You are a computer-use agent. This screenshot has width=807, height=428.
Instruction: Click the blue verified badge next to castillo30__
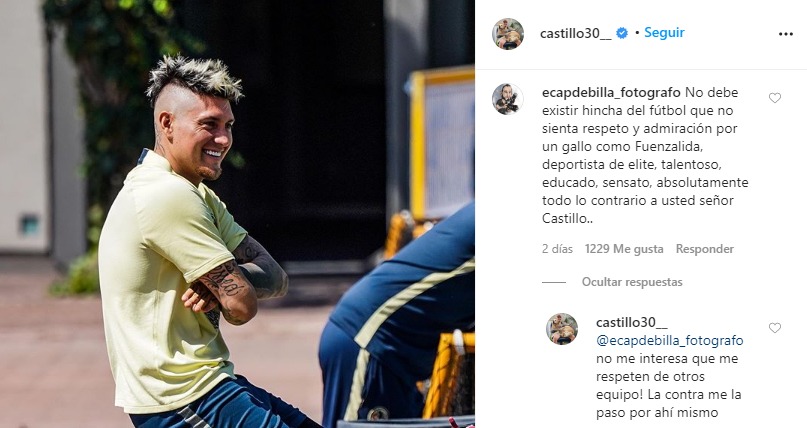click(x=622, y=33)
